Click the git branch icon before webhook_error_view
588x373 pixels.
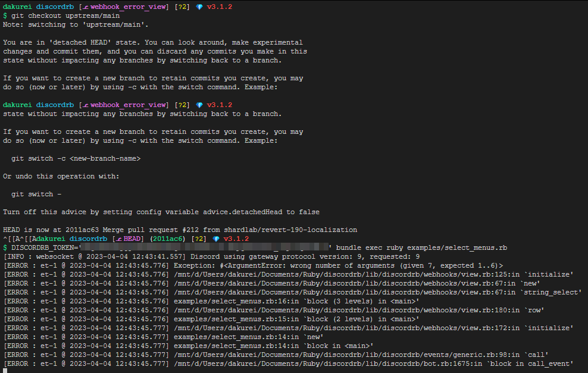coord(88,7)
